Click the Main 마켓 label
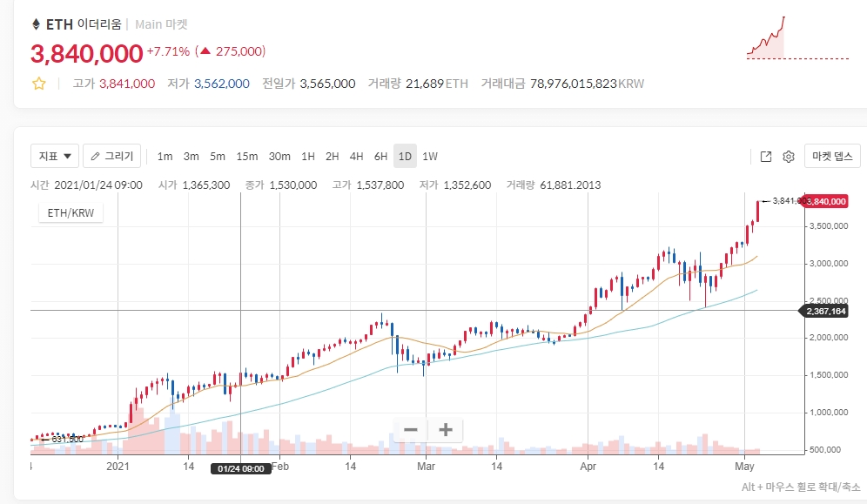The height and width of the screenshot is (504, 867). click(161, 24)
